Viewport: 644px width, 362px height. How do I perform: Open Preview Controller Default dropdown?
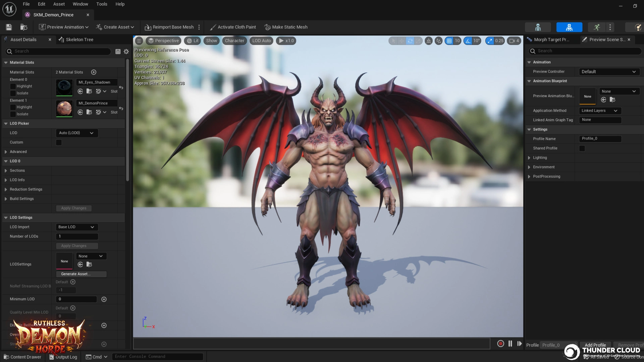(x=609, y=72)
